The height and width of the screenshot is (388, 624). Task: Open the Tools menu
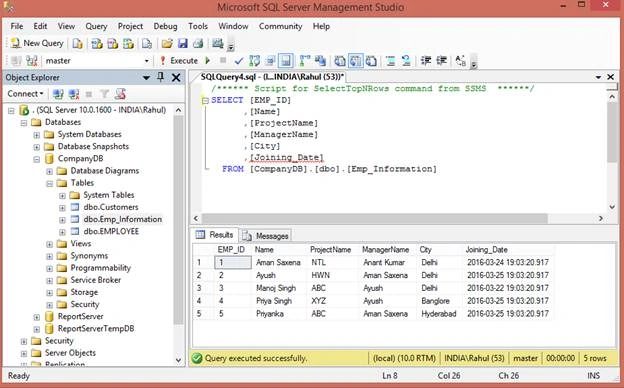[x=198, y=26]
